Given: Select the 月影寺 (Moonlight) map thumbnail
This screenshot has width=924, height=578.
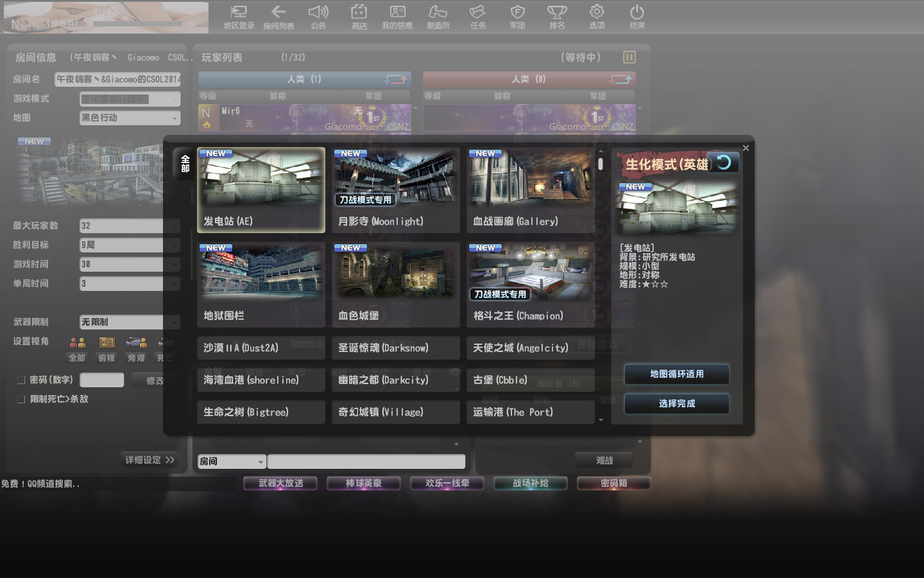Looking at the screenshot, I should coord(396,190).
